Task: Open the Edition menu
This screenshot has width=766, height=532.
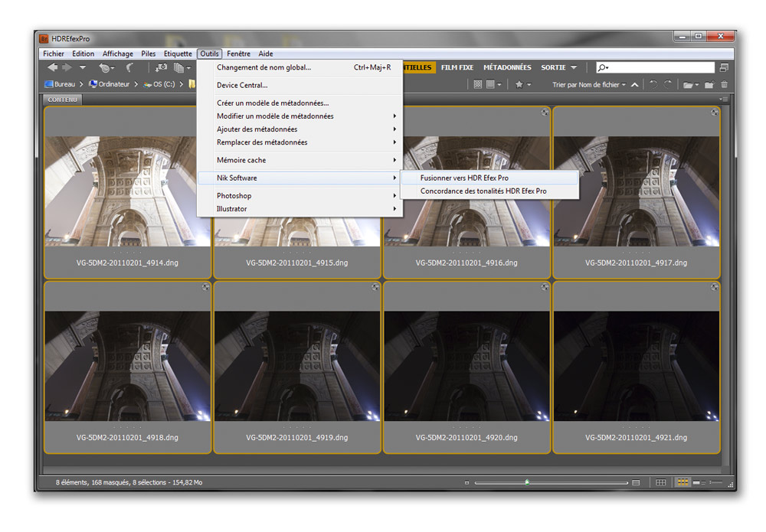Action: [83, 54]
